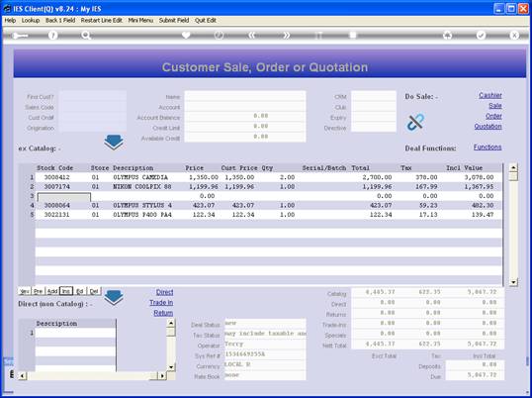
Task: Expand the Direct non Catalog blue arrow
Action: 114,298
